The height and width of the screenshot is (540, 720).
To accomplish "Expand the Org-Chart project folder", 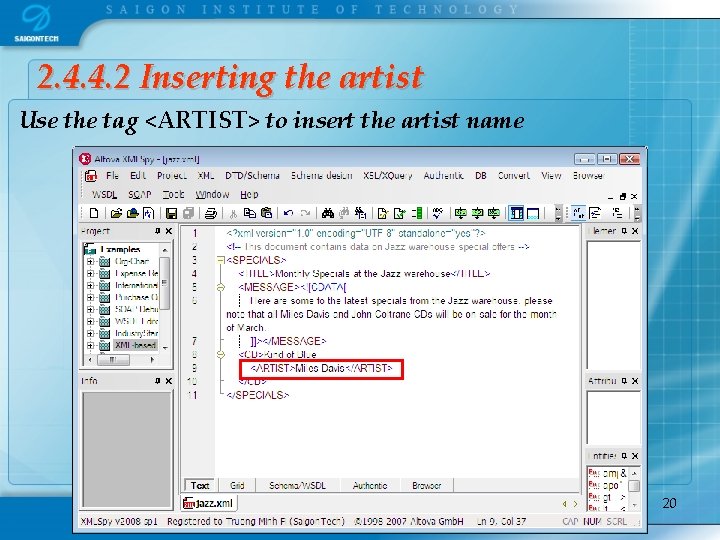I will 90,261.
